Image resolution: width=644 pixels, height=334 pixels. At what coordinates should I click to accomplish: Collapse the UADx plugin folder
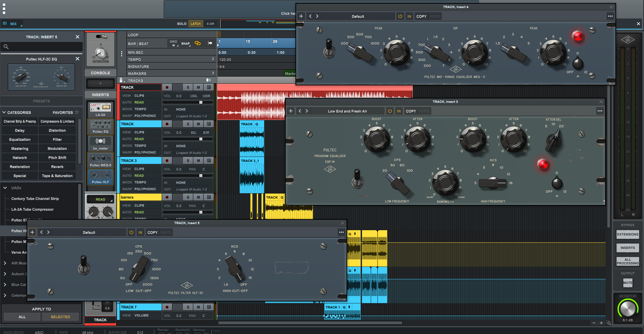pos(5,188)
